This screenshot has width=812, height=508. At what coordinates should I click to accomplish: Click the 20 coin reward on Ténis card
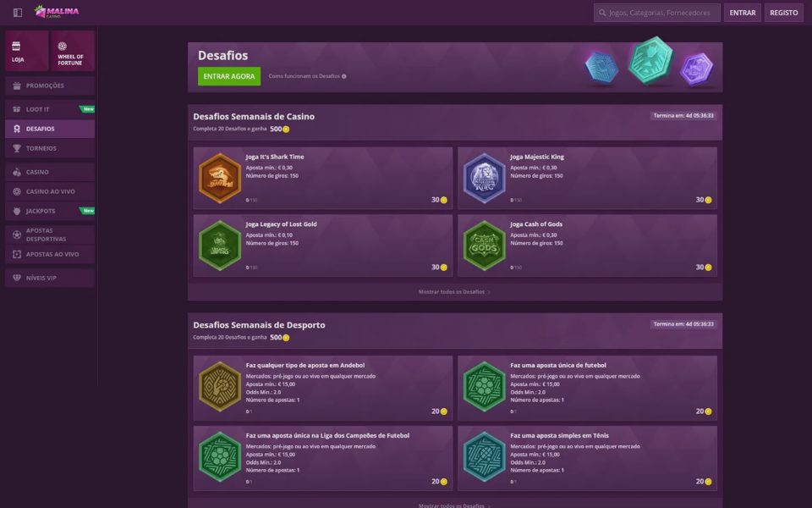tap(703, 482)
